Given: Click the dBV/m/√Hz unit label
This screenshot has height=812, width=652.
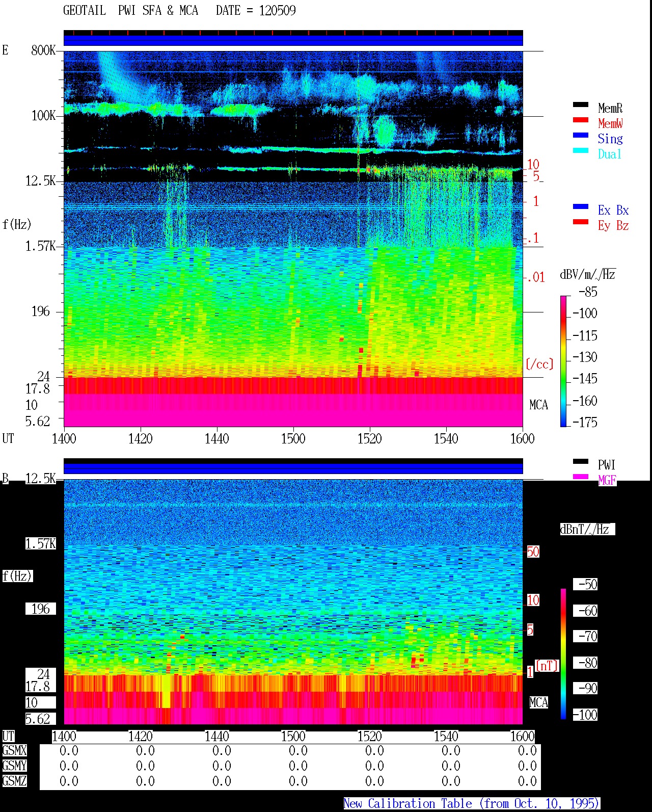Looking at the screenshot, I should pos(588,274).
